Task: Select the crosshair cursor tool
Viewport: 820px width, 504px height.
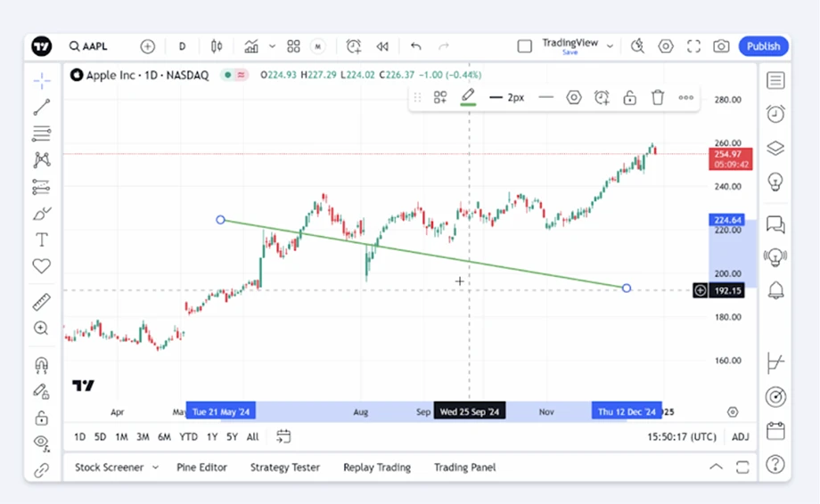Action: pyautogui.click(x=42, y=80)
